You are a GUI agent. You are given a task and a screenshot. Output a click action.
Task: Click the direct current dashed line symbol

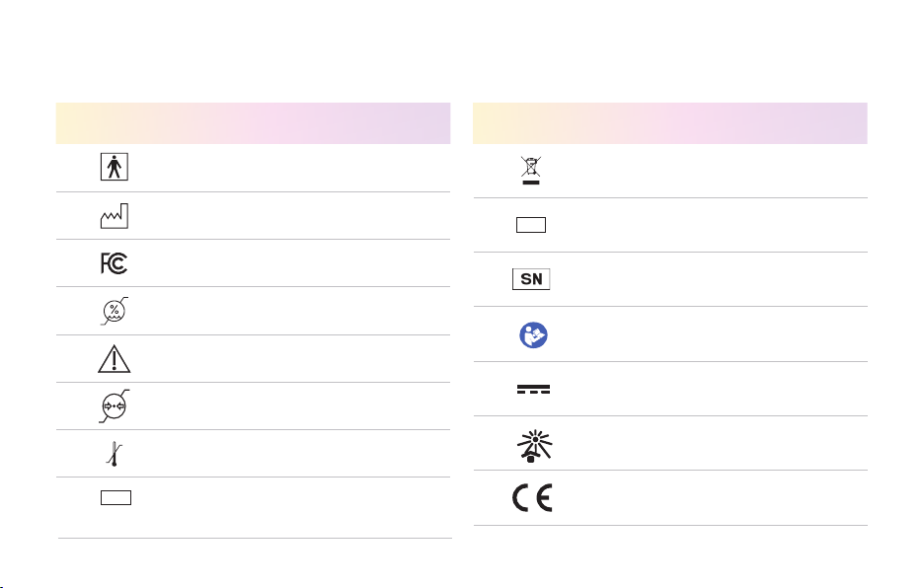(x=533, y=389)
